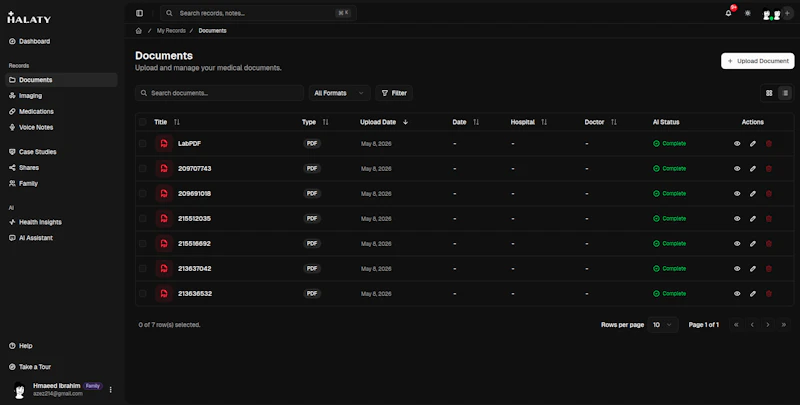Screen dimensions: 800x405
Task: Sort by Upload Date column
Action: 384,122
